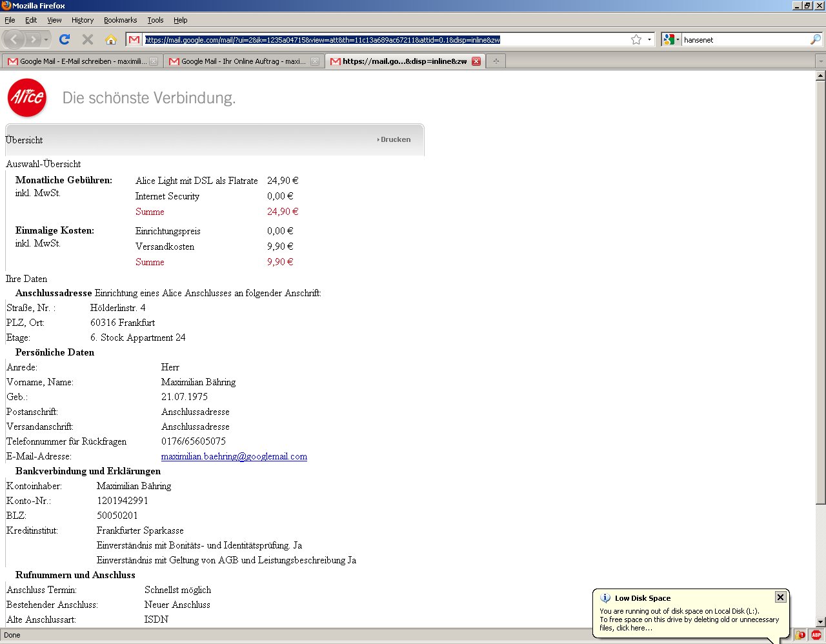
Task: Click the maximilian.baehring@googlemail.com email link
Action: tap(234, 456)
